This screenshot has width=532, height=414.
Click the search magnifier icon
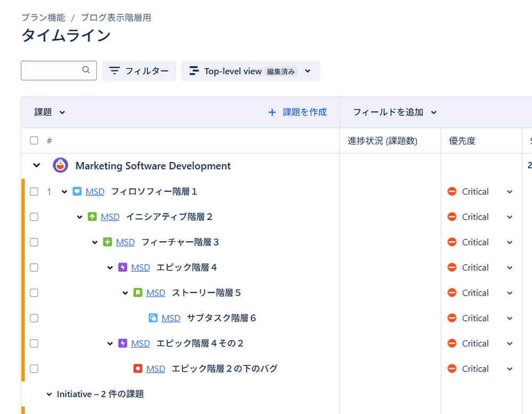coord(86,70)
